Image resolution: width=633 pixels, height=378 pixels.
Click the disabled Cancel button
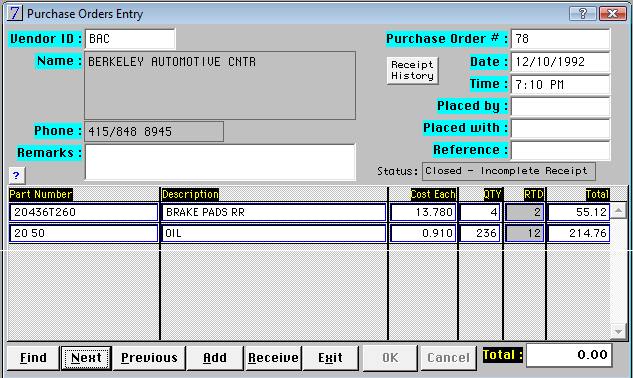pyautogui.click(x=448, y=358)
